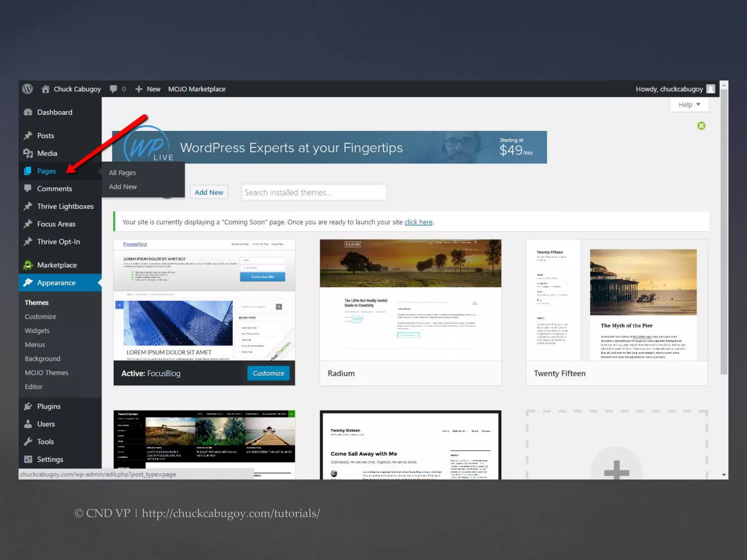
Task: Click the Chuck Cabugoy site name link
Action: click(x=77, y=89)
